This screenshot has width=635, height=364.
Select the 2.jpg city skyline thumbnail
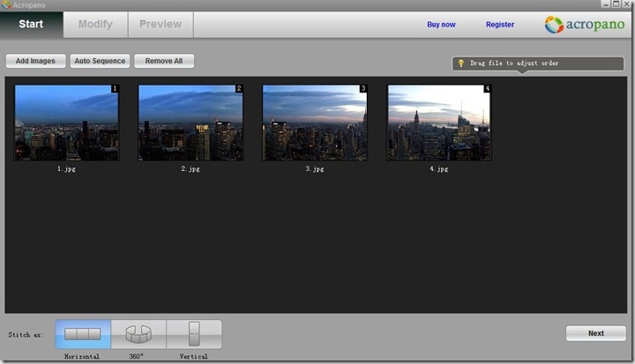click(190, 123)
